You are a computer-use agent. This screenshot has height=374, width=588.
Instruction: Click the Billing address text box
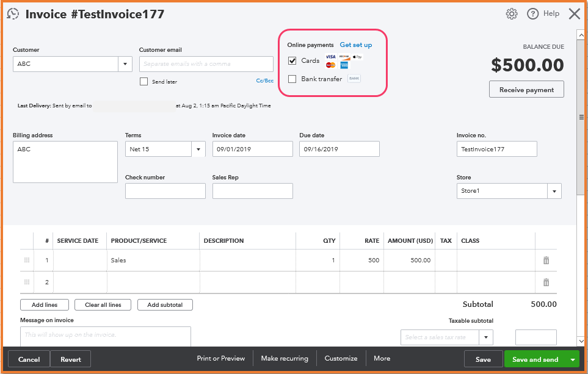pos(65,162)
